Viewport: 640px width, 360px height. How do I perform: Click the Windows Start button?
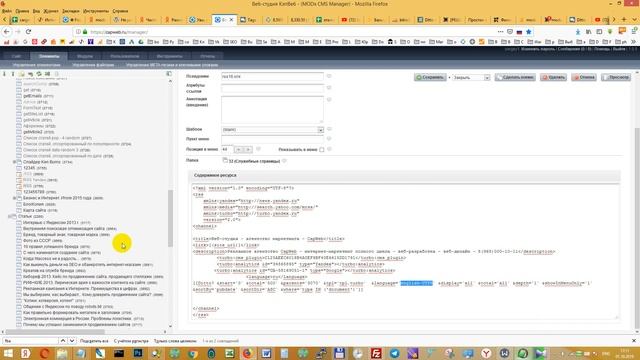coord(8,353)
